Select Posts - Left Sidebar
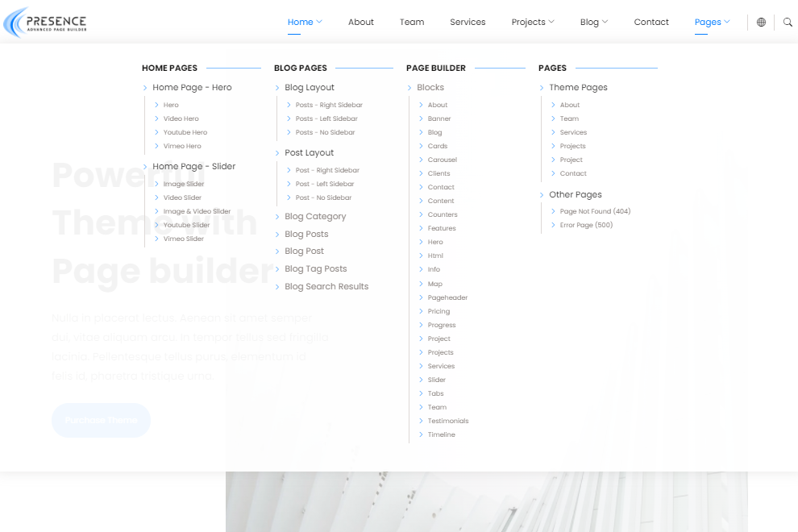This screenshot has width=798, height=532. [x=326, y=118]
